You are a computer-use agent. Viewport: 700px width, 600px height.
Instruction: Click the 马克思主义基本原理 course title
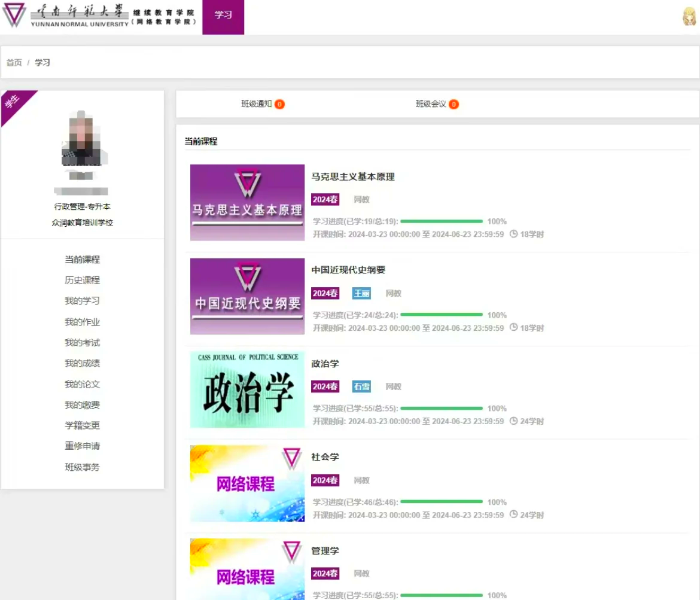click(x=352, y=176)
